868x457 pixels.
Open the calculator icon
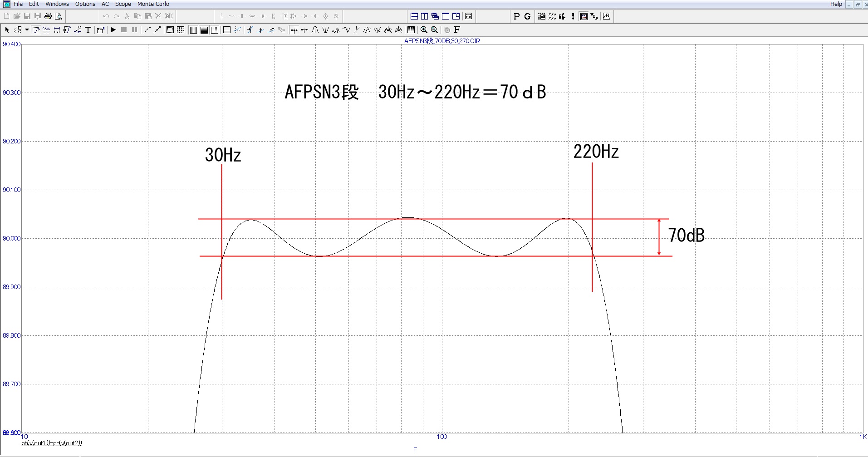pyautogui.click(x=469, y=16)
